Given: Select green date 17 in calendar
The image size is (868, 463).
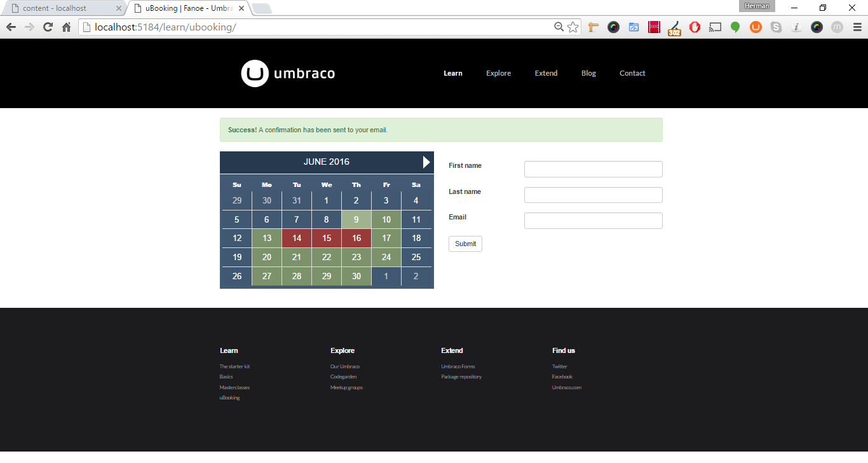Looking at the screenshot, I should [x=386, y=238].
